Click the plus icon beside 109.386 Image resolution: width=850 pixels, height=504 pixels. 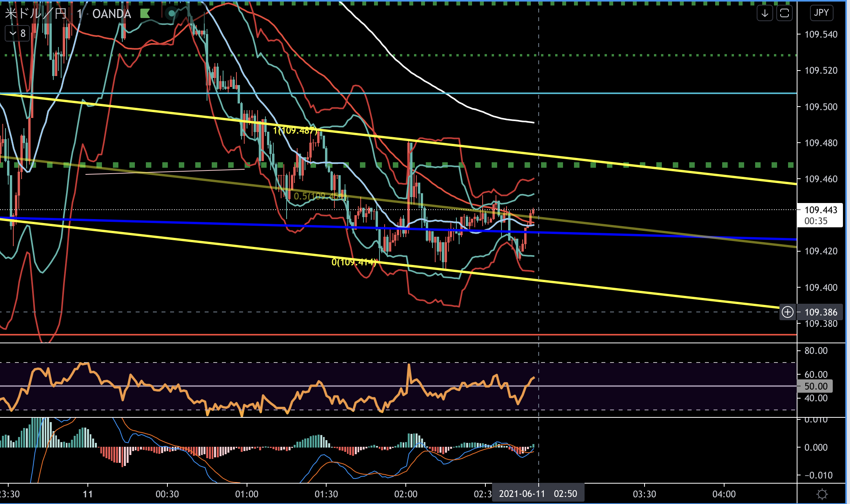[788, 312]
